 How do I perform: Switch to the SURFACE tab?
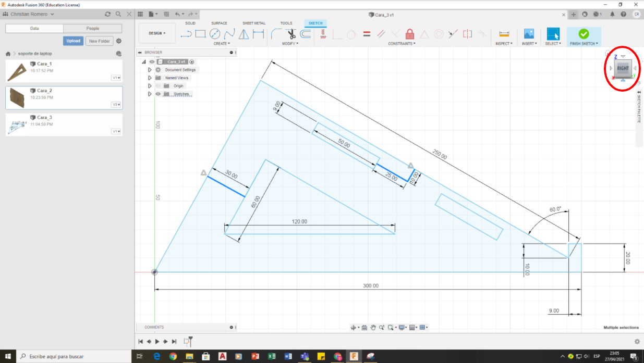[219, 23]
